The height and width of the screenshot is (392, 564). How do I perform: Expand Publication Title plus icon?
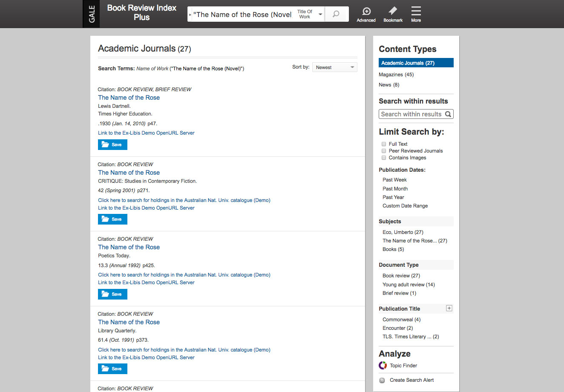point(449,308)
